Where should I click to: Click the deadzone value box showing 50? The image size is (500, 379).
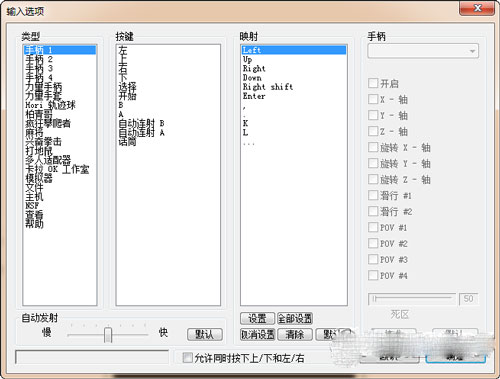468,299
